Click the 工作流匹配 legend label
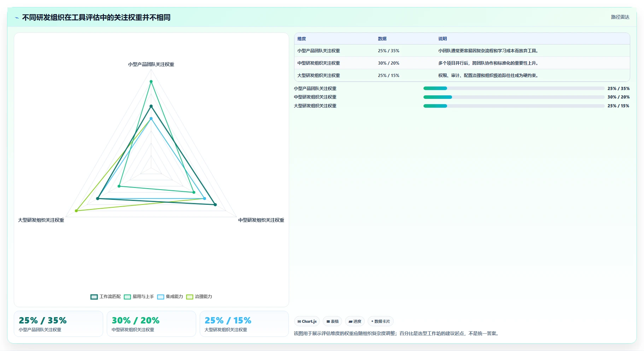 [x=110, y=297]
